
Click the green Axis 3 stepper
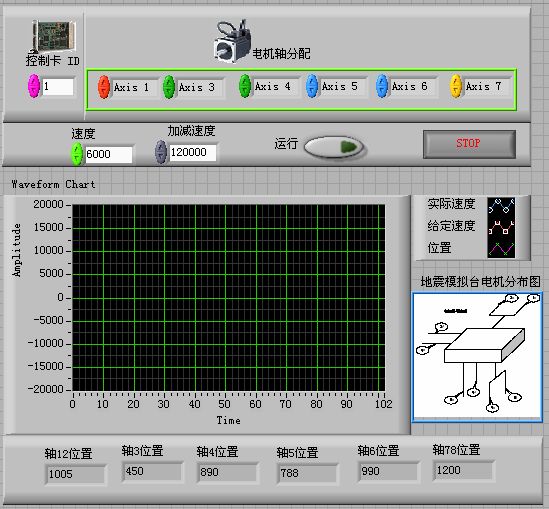tap(169, 87)
